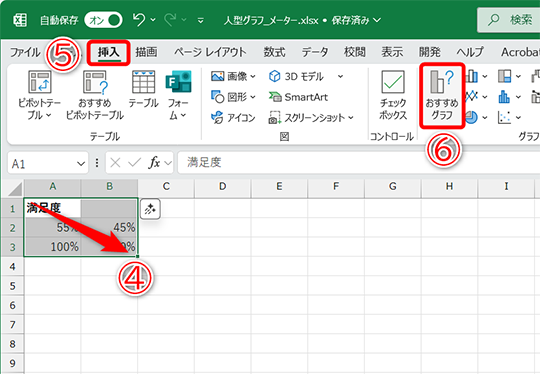This screenshot has height=374, width=540.
Task: Open the Acrobat tab
Action: point(520,52)
